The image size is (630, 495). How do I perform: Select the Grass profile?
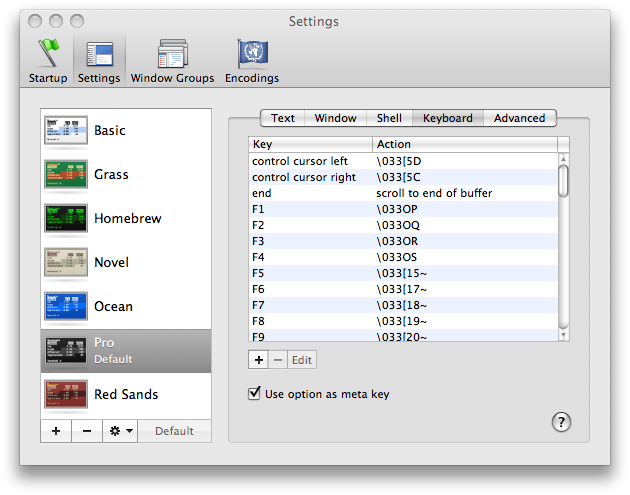click(126, 174)
